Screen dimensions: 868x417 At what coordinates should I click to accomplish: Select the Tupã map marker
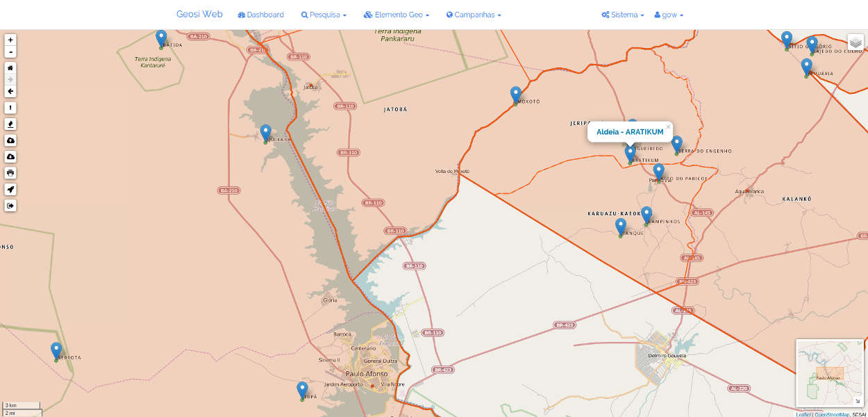click(302, 391)
